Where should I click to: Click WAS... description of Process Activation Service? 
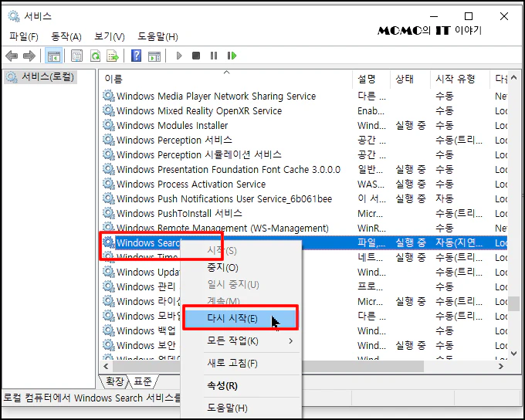[371, 185]
